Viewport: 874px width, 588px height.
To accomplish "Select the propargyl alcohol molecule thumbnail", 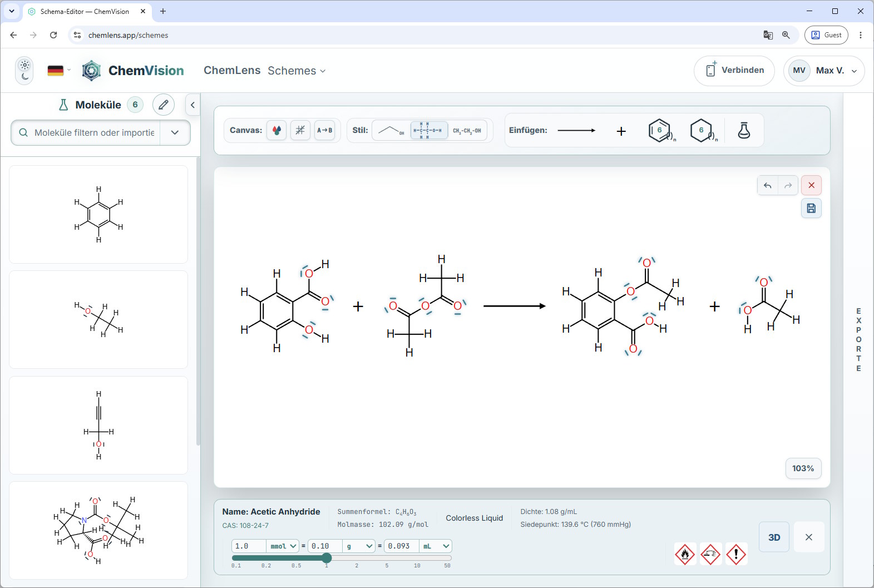I will tap(98, 425).
